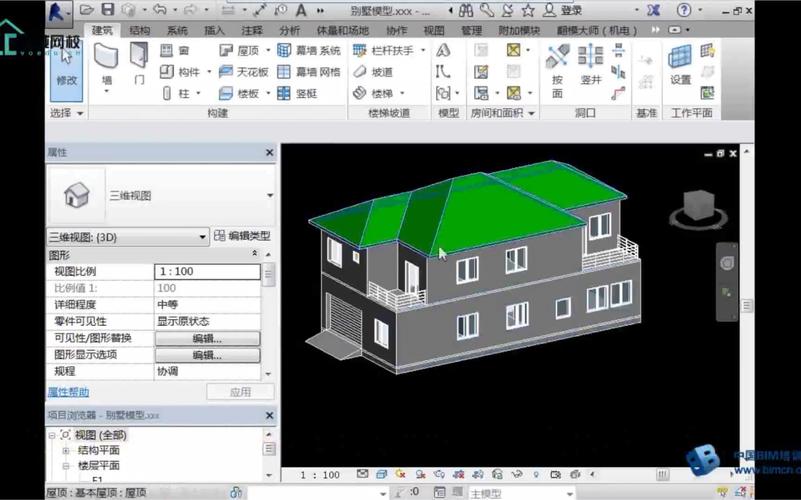
Task: Click the steering wheel in navigation bar
Action: (x=726, y=264)
